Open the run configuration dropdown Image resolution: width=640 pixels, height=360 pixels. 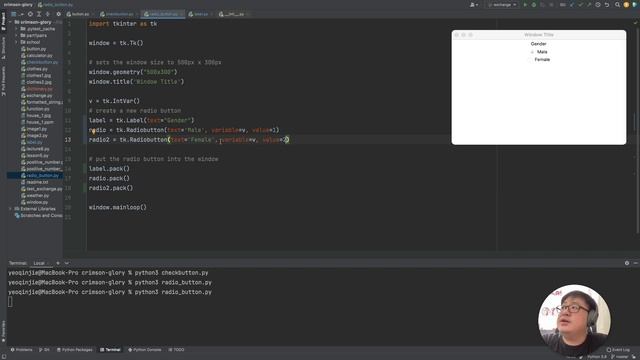(x=502, y=5)
